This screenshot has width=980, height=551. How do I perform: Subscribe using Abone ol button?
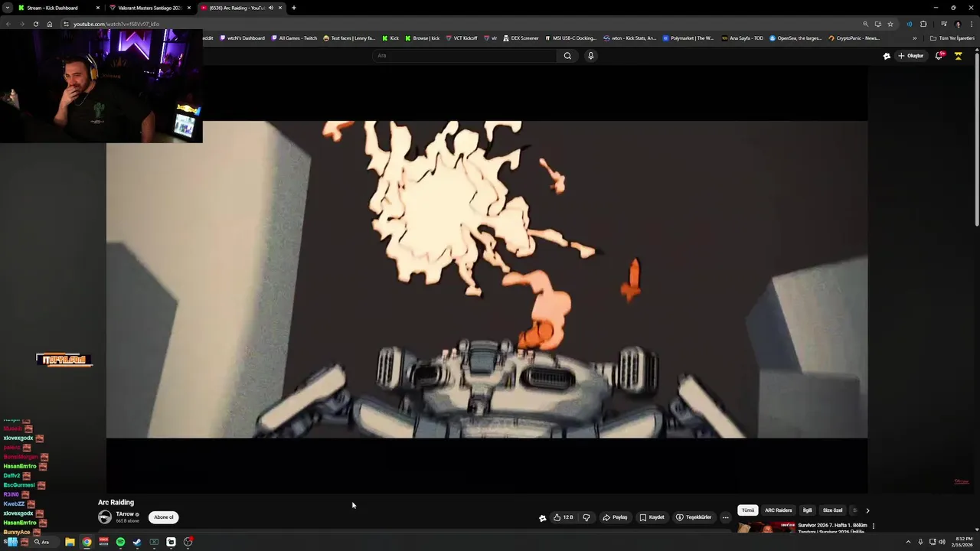(x=164, y=517)
